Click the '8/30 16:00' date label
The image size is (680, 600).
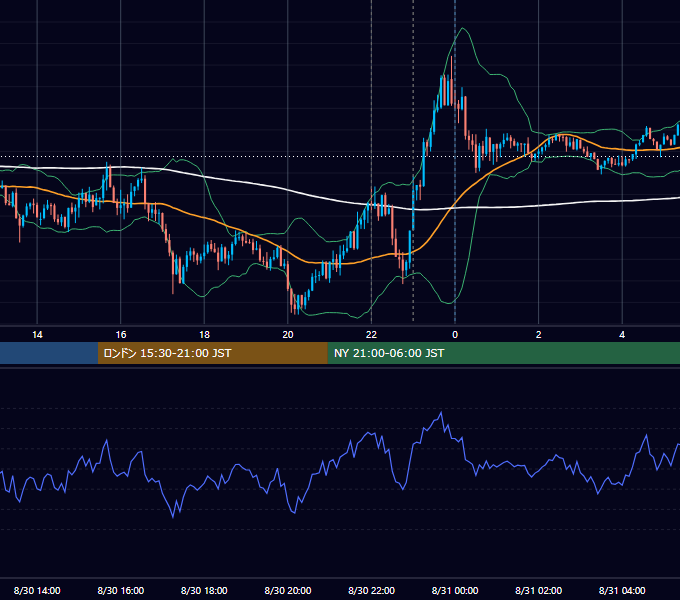tap(121, 590)
